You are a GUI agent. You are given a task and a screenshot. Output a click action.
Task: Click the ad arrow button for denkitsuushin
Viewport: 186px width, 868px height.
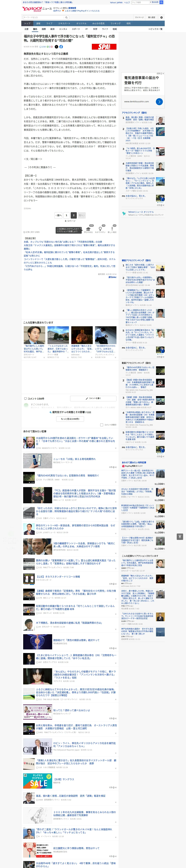pyautogui.click(x=159, y=101)
